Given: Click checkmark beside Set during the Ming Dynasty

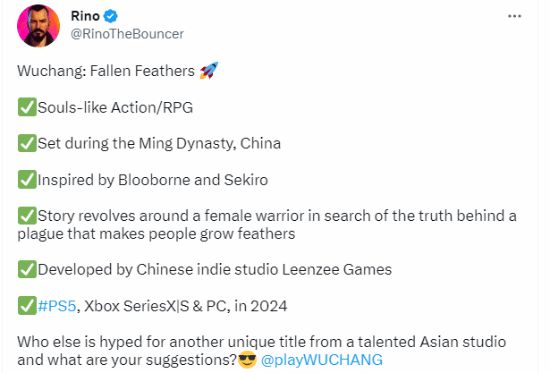Looking at the screenshot, I should [x=27, y=143].
